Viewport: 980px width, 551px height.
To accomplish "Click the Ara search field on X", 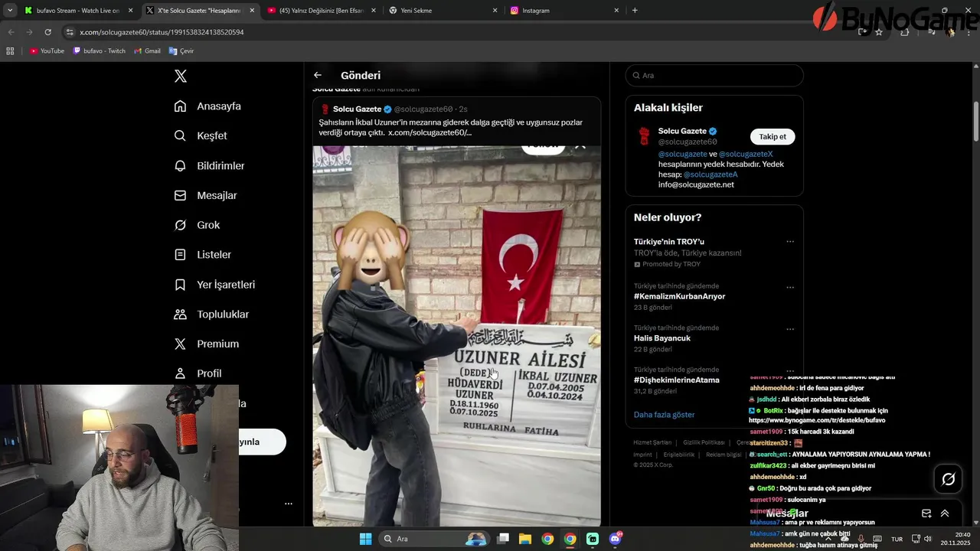I will [x=714, y=75].
